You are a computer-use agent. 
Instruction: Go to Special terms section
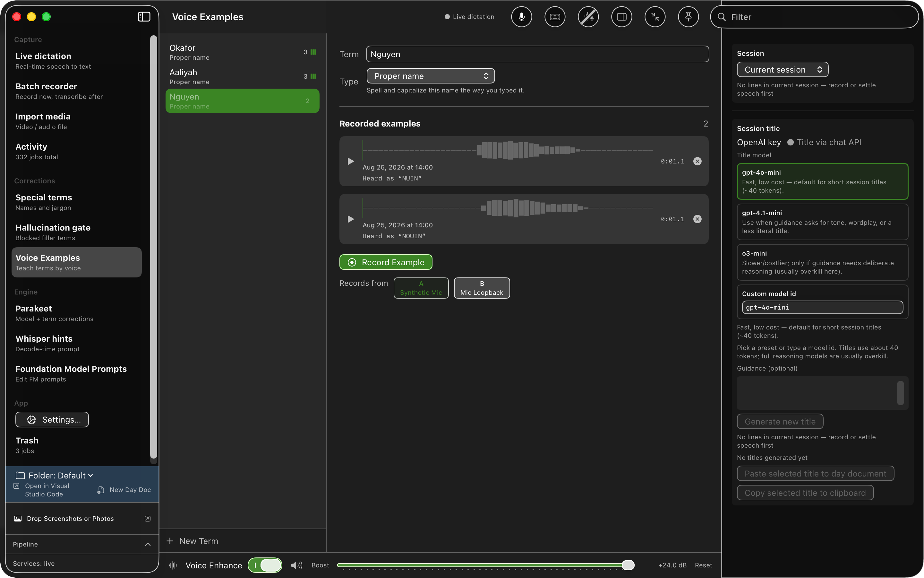pos(76,202)
